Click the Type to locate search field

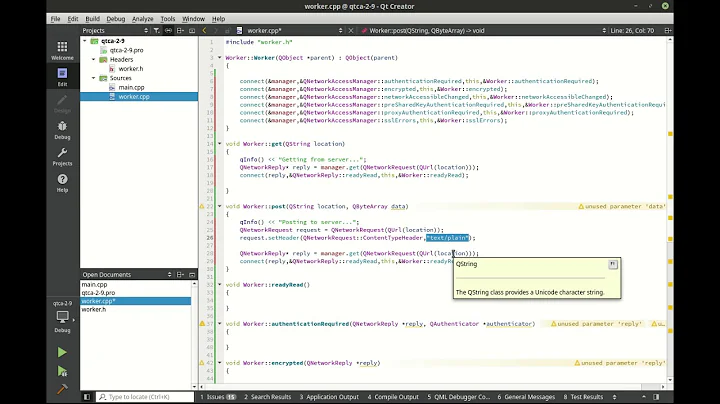145,397
